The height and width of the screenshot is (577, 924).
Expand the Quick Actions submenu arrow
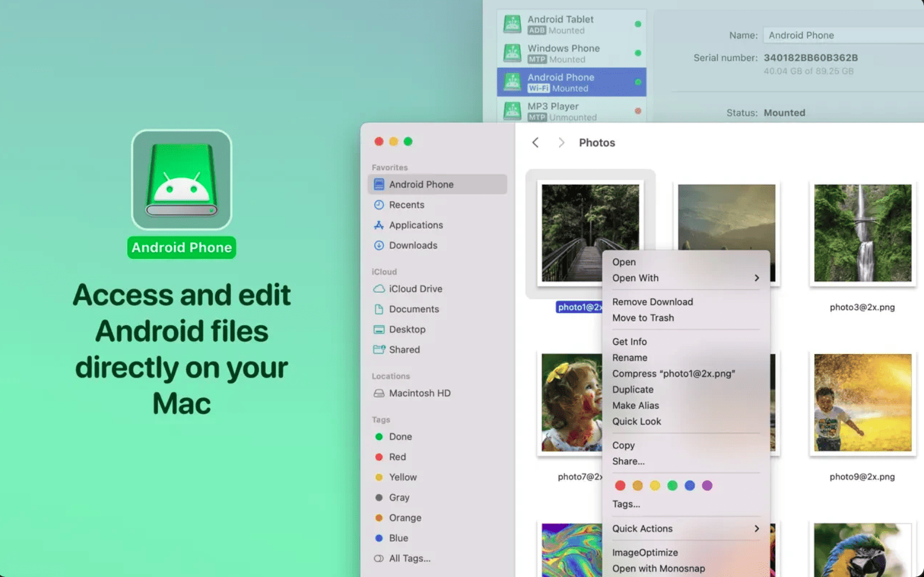[756, 528]
